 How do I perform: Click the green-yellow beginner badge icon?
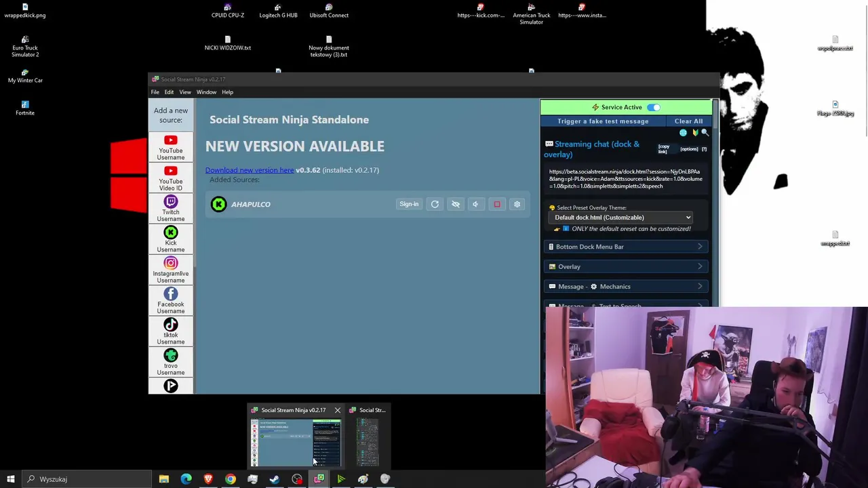695,133
